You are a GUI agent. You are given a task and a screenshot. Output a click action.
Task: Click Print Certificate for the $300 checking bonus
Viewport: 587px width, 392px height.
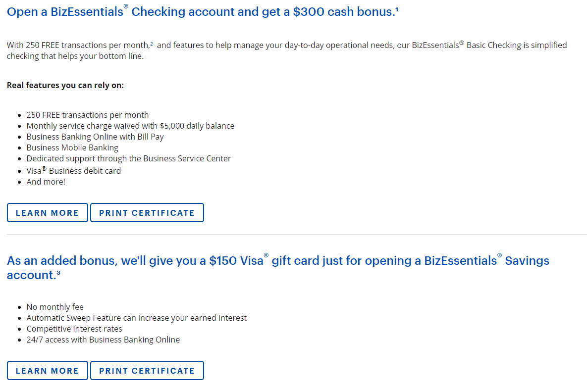147,213
